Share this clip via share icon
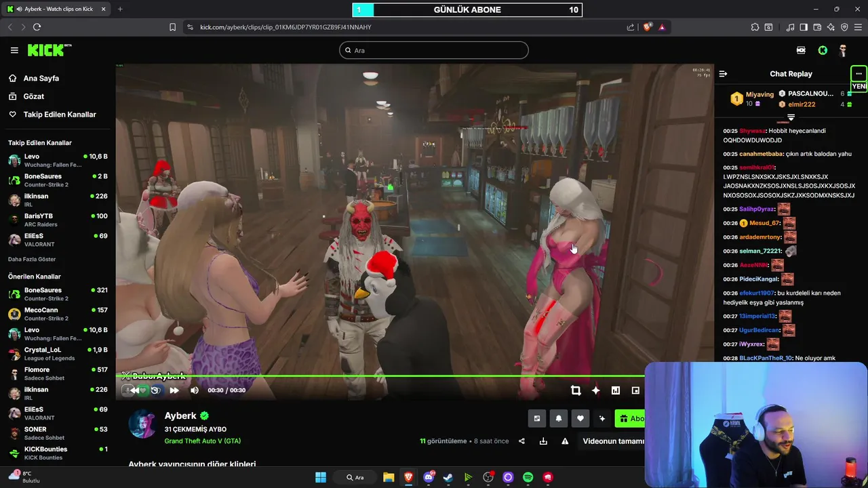The image size is (868, 488). pos(521,441)
